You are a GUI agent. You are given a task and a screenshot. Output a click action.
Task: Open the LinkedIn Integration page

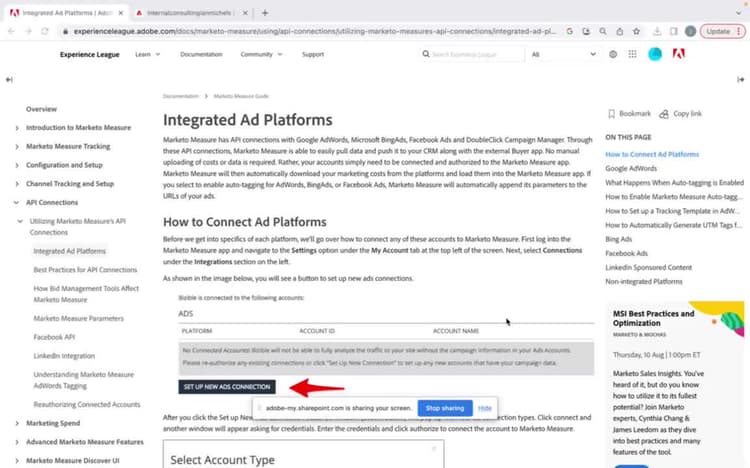point(64,356)
